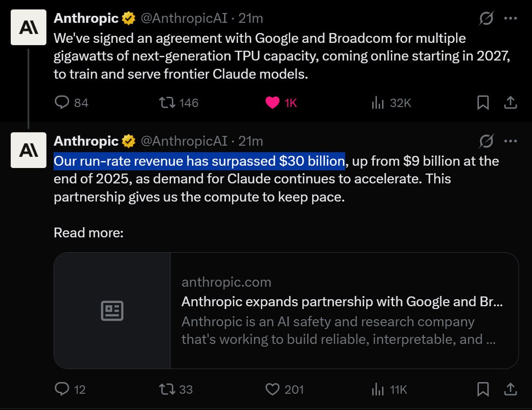Bookmark the run-rate revenue tweet

(483, 389)
